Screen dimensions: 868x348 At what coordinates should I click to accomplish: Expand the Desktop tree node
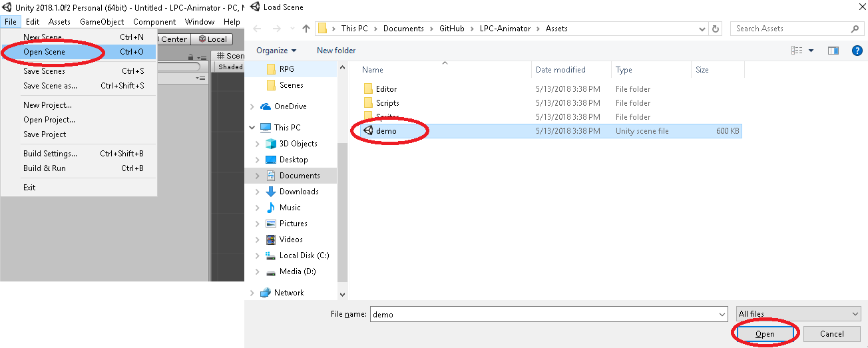click(258, 160)
